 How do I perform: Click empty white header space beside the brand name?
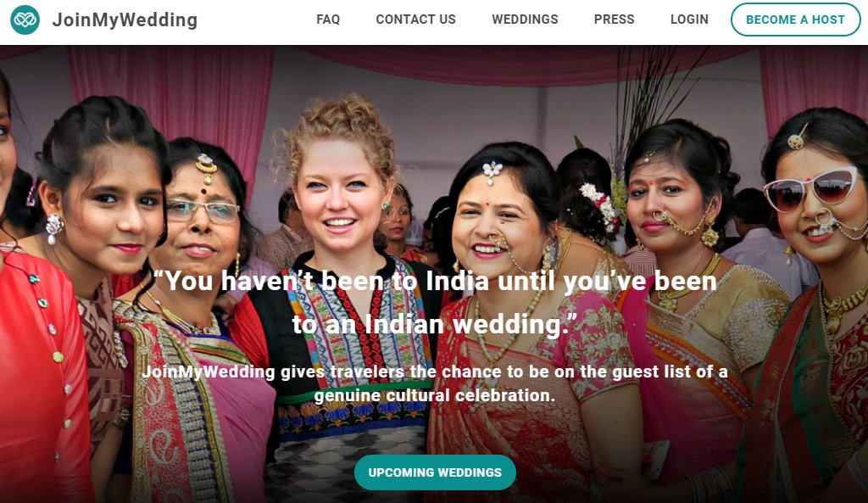coord(254,21)
